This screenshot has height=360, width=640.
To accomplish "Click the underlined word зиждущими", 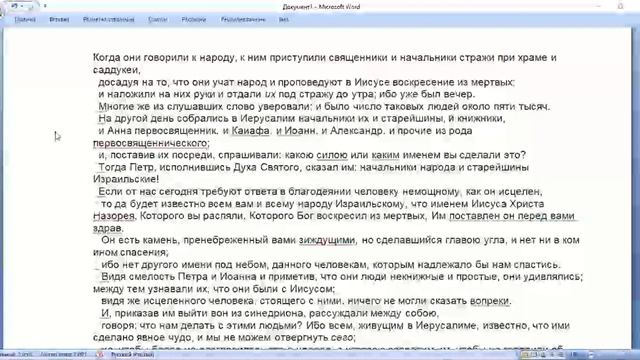I will point(327,240).
